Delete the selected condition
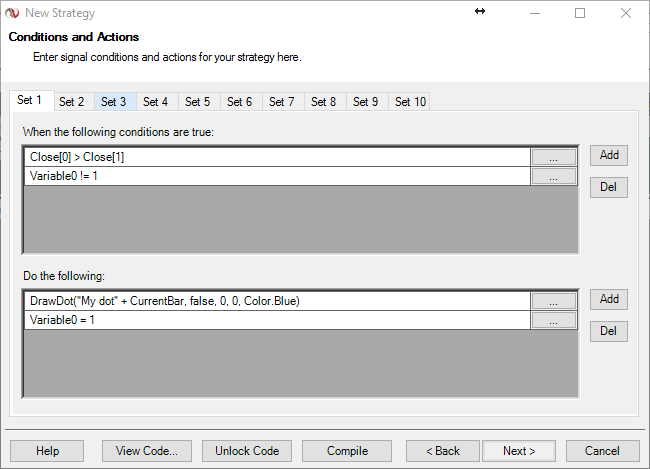Image resolution: width=650 pixels, height=469 pixels. click(x=609, y=187)
